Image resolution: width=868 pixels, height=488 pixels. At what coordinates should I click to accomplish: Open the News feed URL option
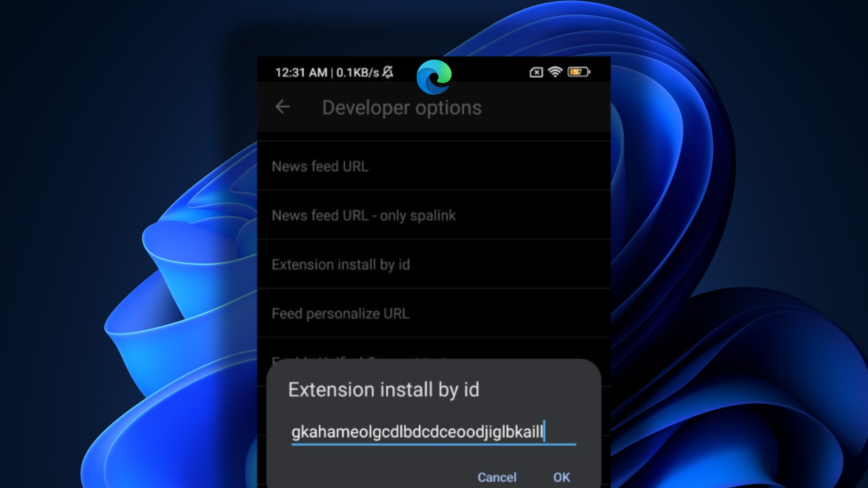[x=434, y=166]
